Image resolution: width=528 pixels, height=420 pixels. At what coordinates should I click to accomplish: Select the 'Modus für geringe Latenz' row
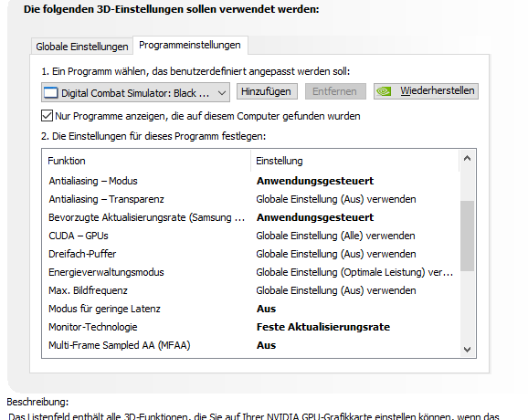[x=250, y=309]
